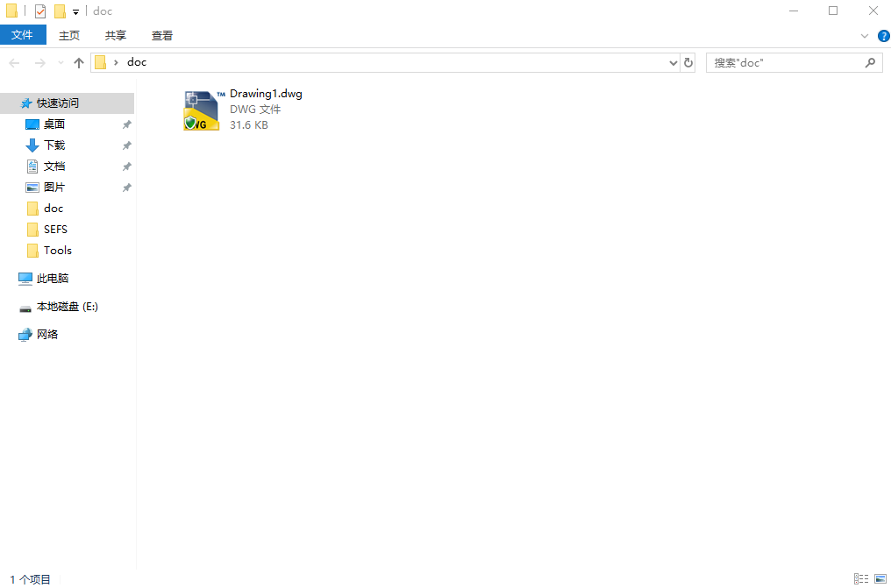This screenshot has height=588, width=891.
Task: Click the Properties quick access toolbar icon
Action: [x=40, y=11]
